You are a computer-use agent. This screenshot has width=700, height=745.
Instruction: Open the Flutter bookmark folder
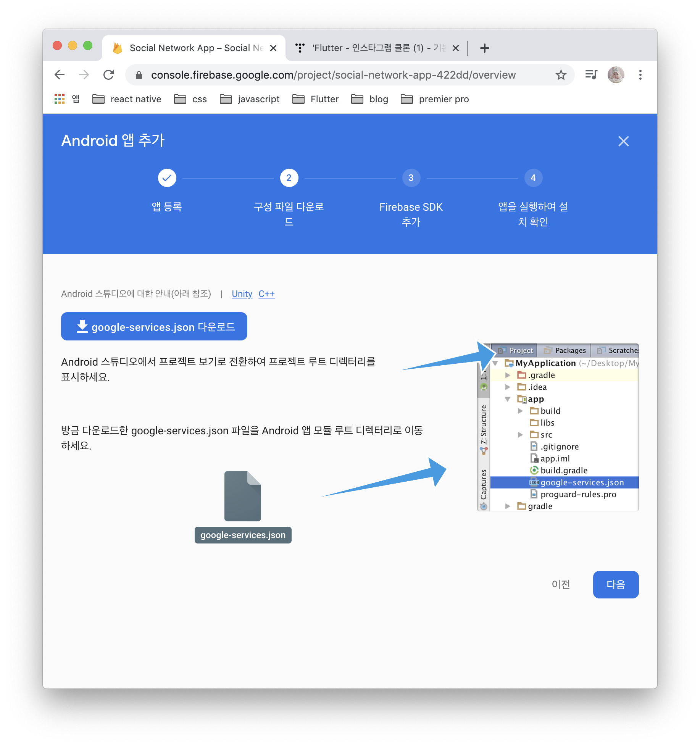pos(316,99)
